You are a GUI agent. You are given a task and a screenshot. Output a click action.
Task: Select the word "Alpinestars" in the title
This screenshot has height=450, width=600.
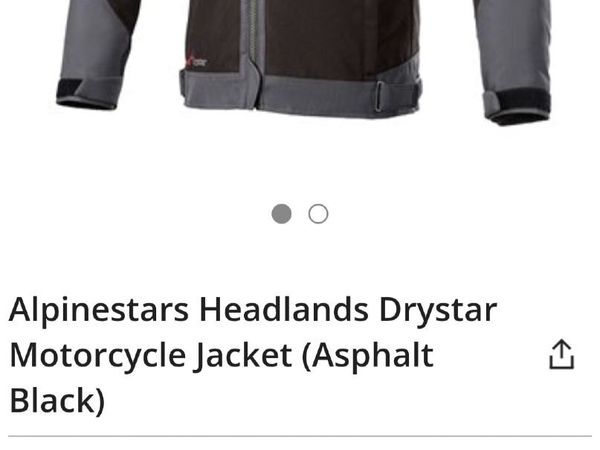click(x=99, y=310)
